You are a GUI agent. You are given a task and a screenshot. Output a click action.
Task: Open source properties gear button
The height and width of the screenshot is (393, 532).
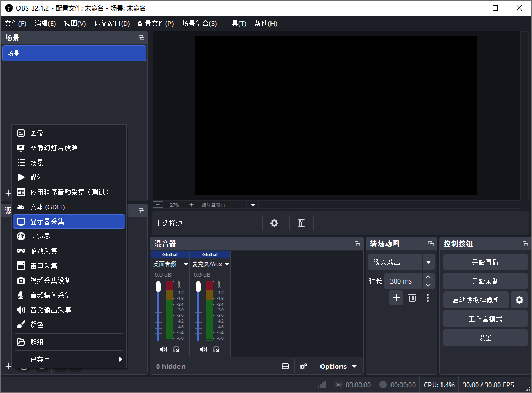tap(274, 223)
